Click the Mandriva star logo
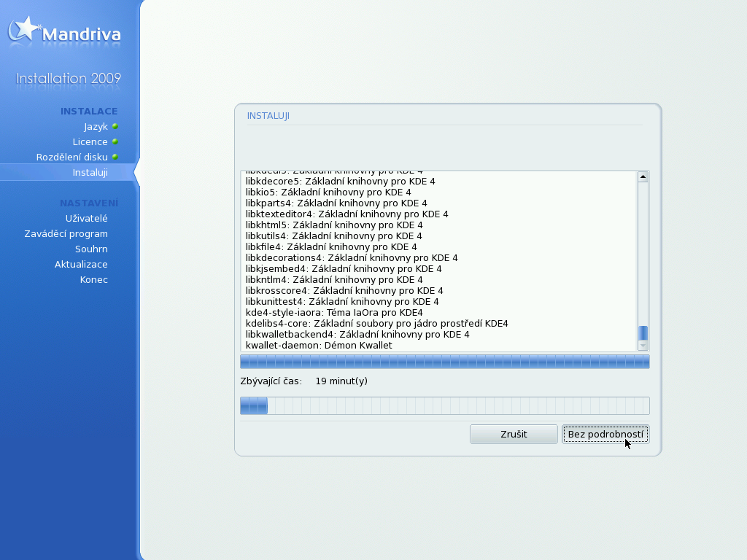 (24, 29)
